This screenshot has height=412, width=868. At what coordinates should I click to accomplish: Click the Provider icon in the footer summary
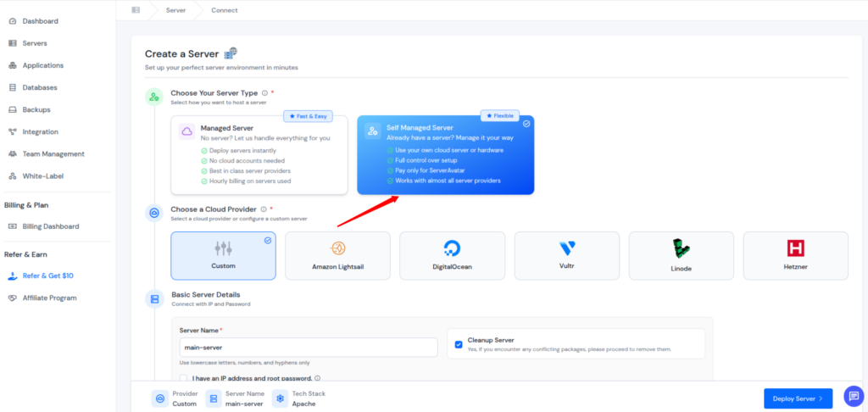(160, 398)
